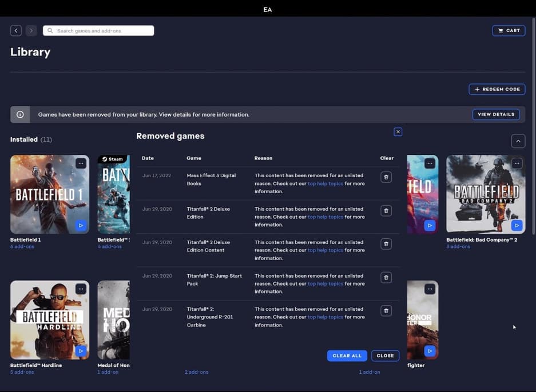Screen dimensions: 536x392
Task: Open options menu on the Warfighter tile
Action: (430, 289)
